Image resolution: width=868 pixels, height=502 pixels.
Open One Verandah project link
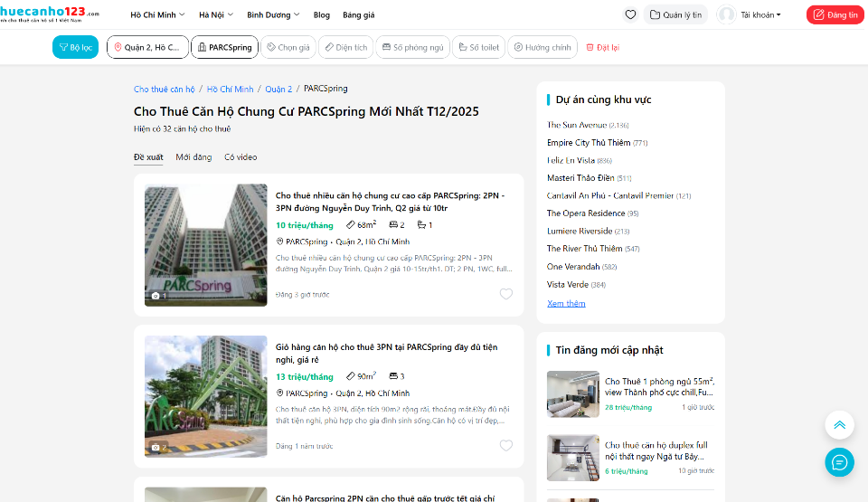[x=581, y=267]
